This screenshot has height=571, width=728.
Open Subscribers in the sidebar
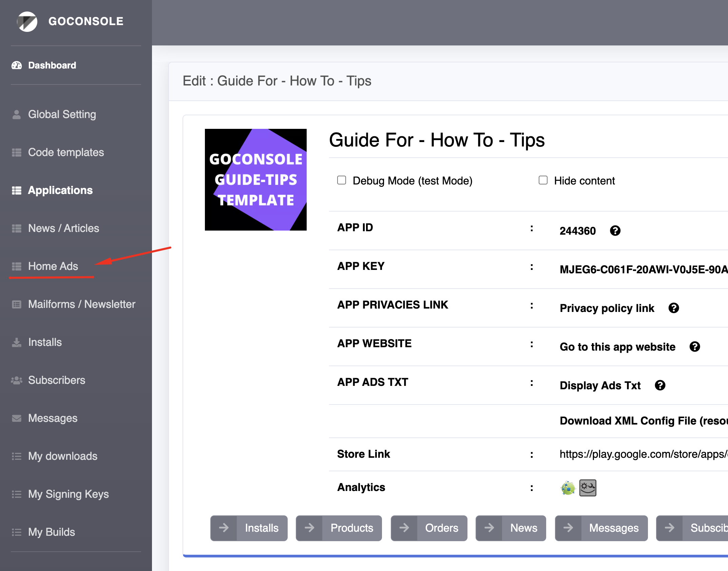(57, 380)
